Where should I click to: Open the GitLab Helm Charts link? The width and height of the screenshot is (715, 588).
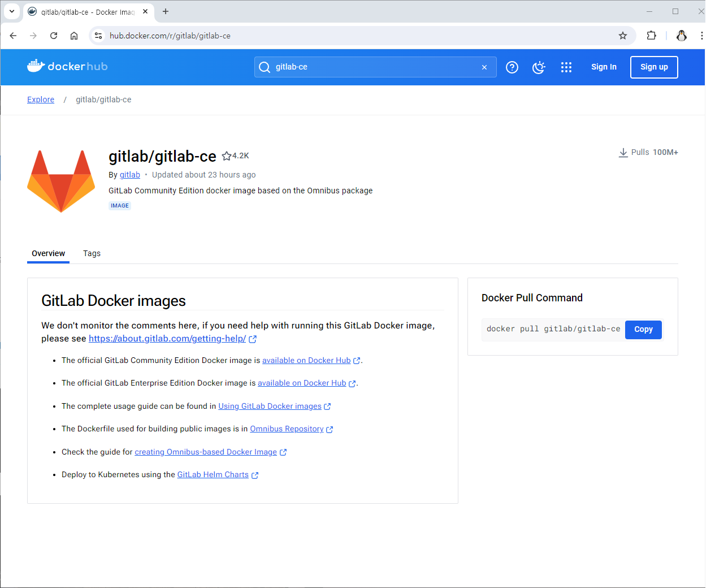tap(213, 474)
